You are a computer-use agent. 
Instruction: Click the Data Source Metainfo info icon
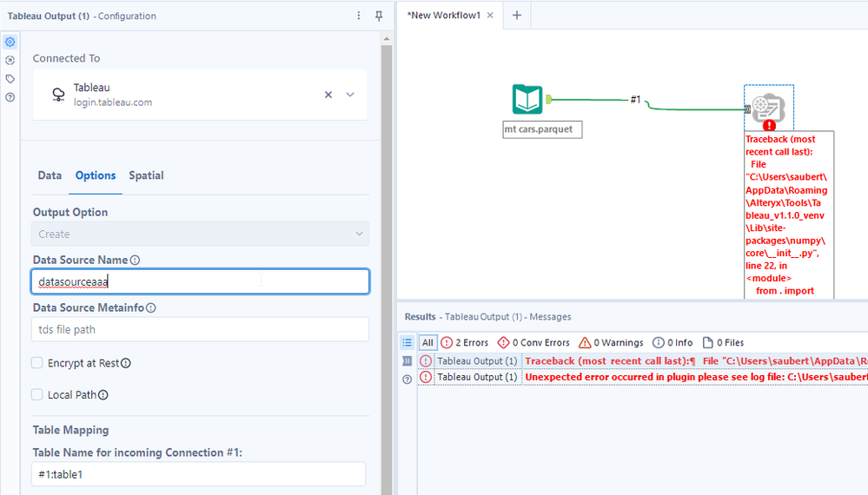pyautogui.click(x=151, y=307)
